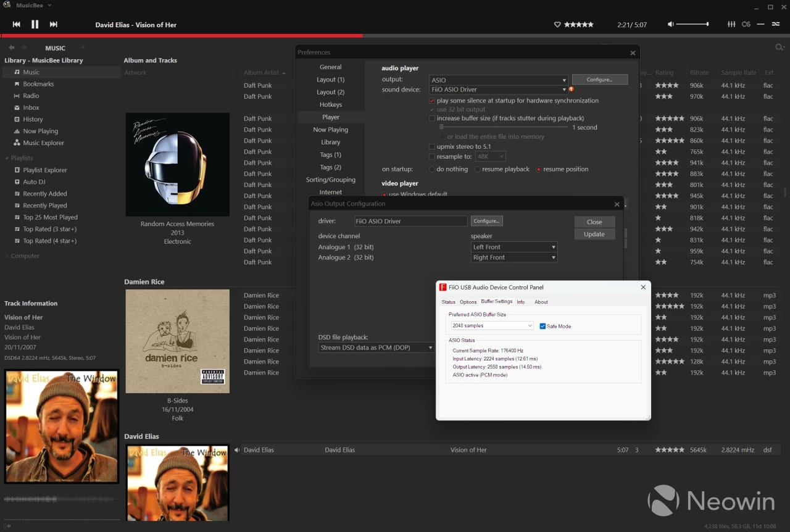Open the About tab in FiiO panel

[x=541, y=302]
